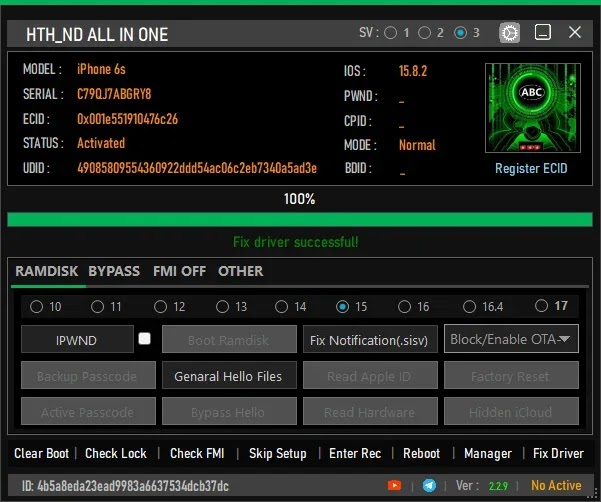This screenshot has height=502, width=601.
Task: Select iOS 16.4 radio option
Action: pyautogui.click(x=470, y=307)
